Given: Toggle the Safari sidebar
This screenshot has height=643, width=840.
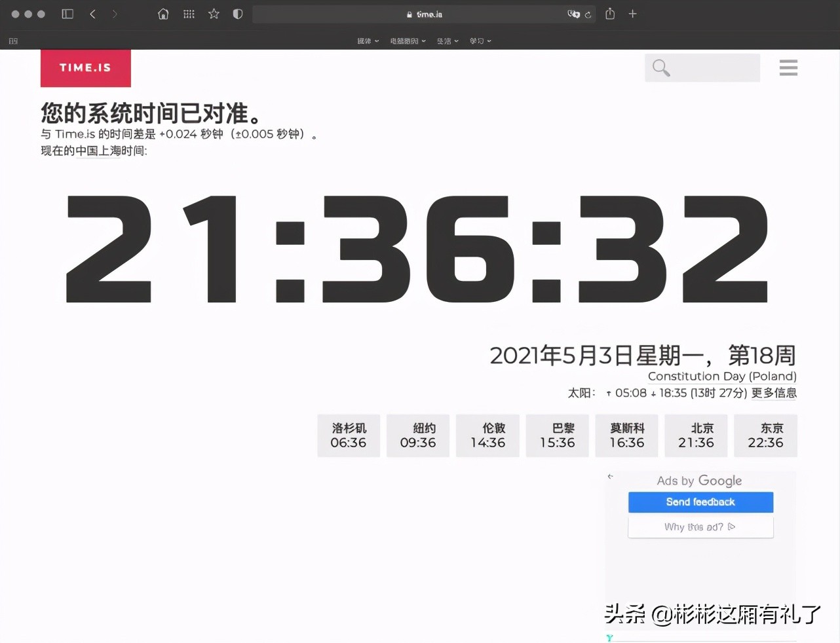Looking at the screenshot, I should pyautogui.click(x=67, y=14).
